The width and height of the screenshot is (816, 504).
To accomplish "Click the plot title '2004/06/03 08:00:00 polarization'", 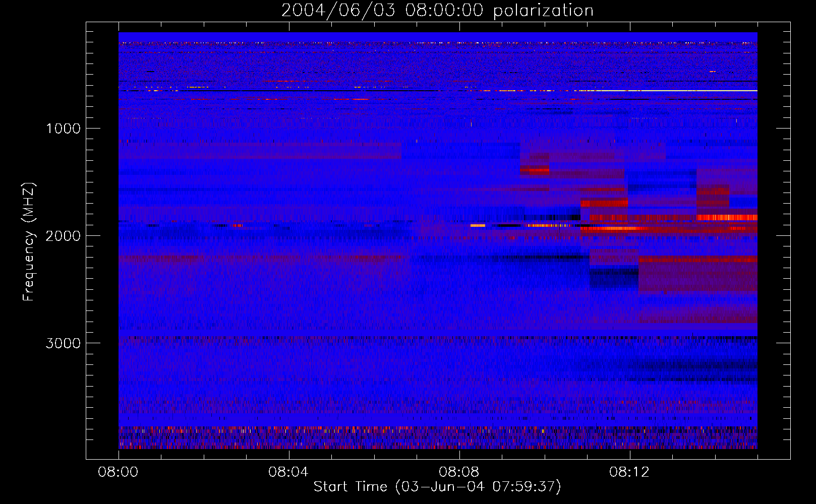I will [x=437, y=11].
